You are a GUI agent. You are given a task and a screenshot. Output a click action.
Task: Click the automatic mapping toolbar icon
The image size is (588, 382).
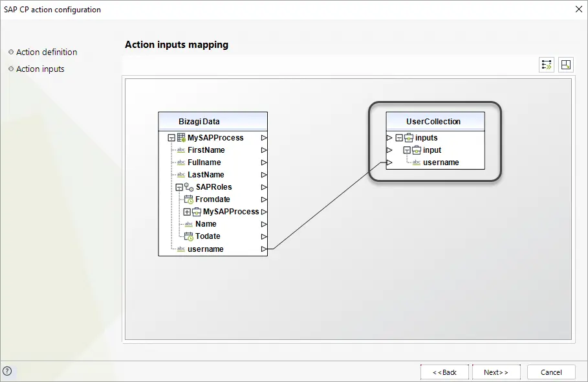point(547,65)
